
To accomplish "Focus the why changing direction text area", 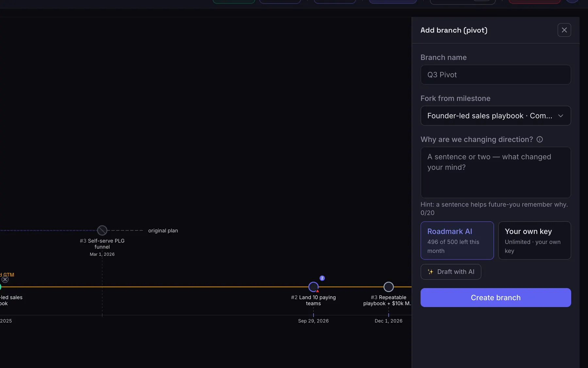I will 496,172.
